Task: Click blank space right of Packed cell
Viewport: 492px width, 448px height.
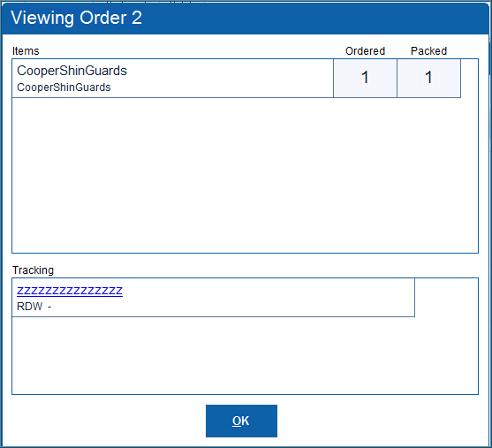Action: [x=469, y=78]
